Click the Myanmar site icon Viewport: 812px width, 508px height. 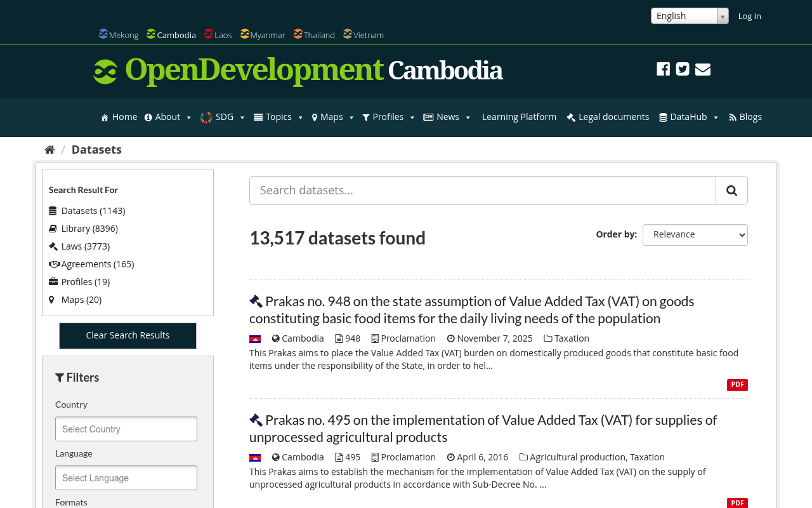point(245,34)
